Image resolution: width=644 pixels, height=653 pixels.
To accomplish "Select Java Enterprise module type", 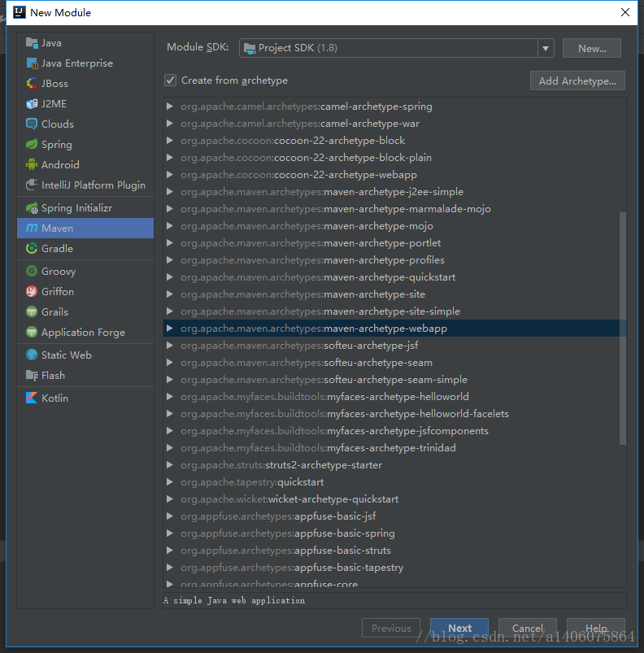I will click(85, 63).
